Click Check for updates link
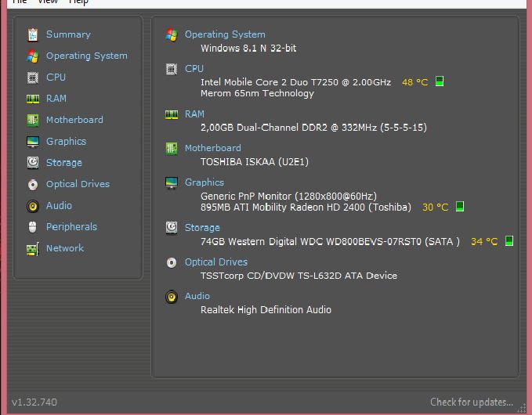Image resolution: width=532 pixels, height=415 pixels. point(472,402)
